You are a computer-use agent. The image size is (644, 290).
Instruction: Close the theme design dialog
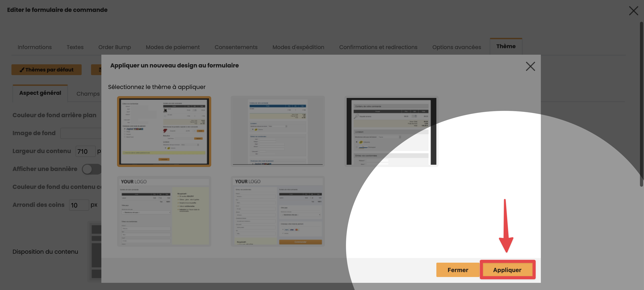(530, 66)
